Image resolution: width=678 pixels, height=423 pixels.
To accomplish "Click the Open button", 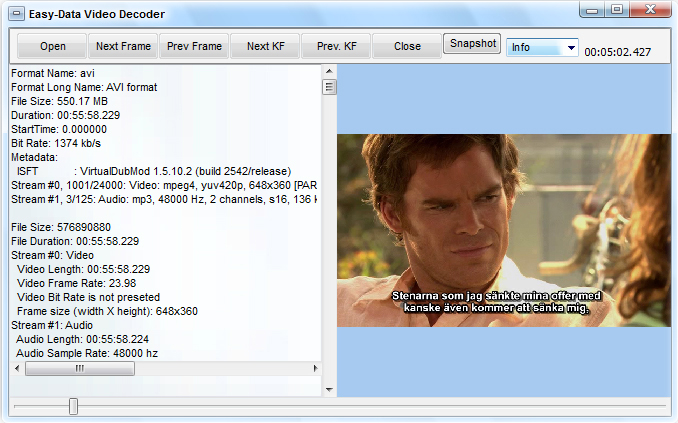I will point(52,46).
